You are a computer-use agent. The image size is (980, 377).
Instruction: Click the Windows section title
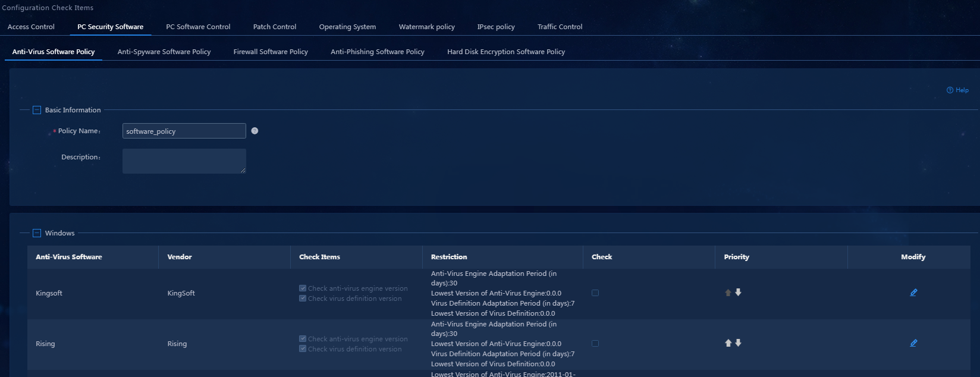[60, 233]
